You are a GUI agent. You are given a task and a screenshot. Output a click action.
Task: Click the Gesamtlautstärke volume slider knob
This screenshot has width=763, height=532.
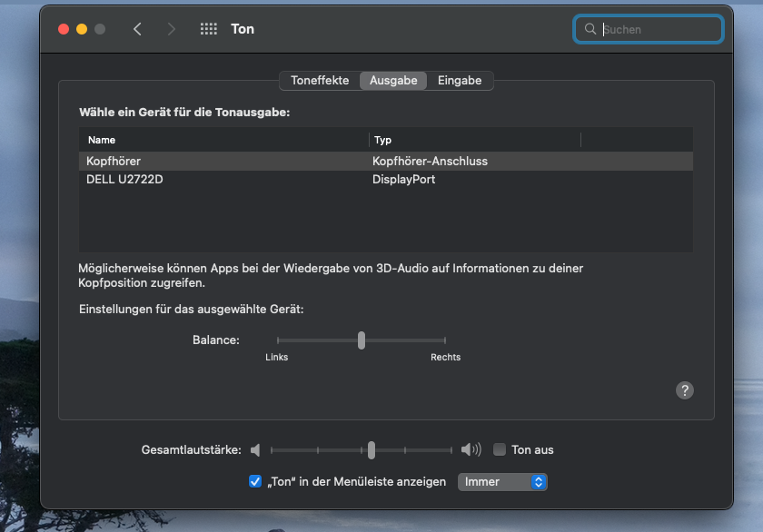[x=372, y=449]
